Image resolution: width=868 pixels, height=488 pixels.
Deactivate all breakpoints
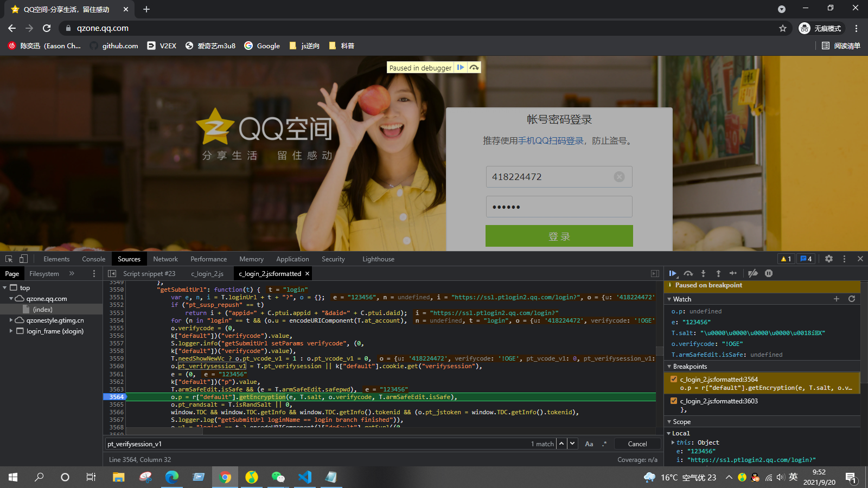tap(754, 273)
